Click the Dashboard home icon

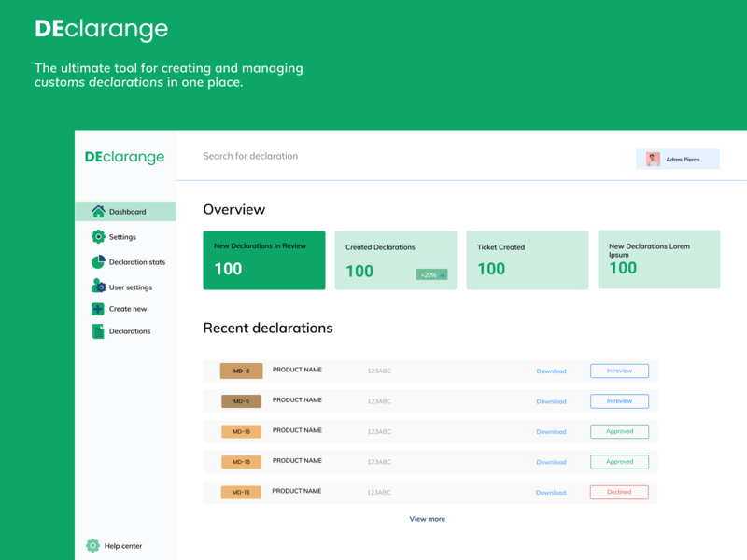pyautogui.click(x=98, y=212)
